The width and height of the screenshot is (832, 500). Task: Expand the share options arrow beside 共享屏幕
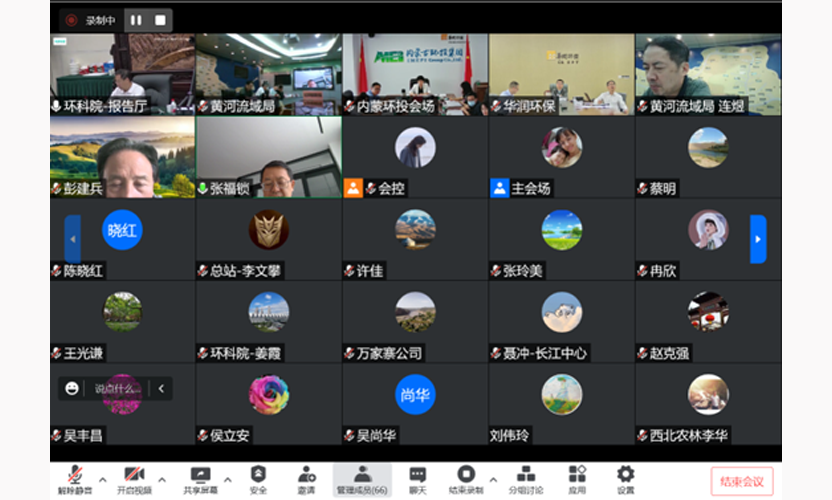pos(227,478)
